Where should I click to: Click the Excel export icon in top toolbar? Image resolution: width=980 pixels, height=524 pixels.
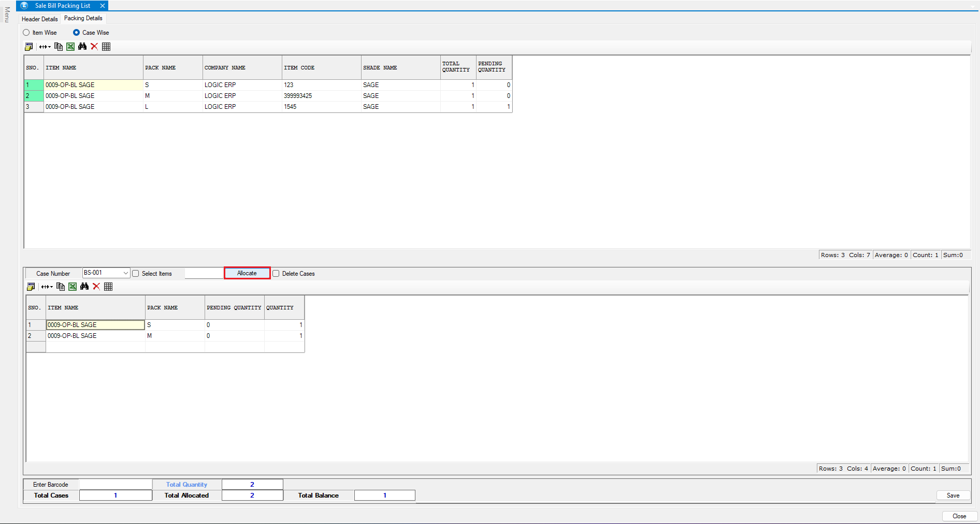70,47
